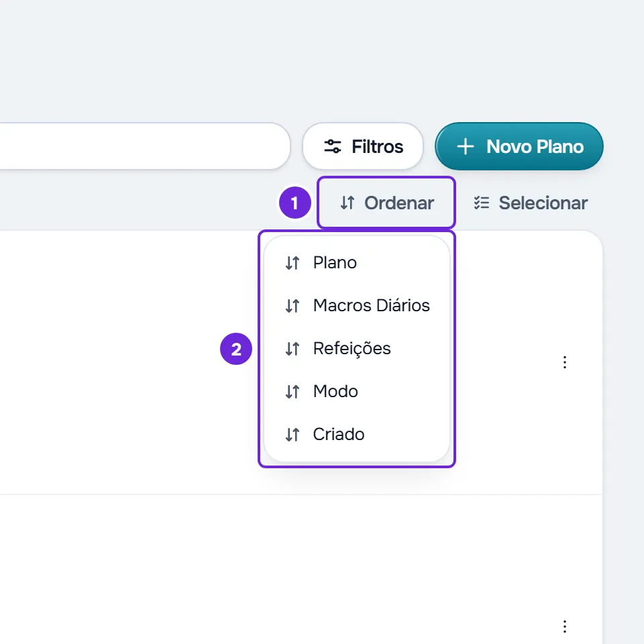644x644 pixels.
Task: Open the three-dot menu of the first row
Action: coord(565,362)
